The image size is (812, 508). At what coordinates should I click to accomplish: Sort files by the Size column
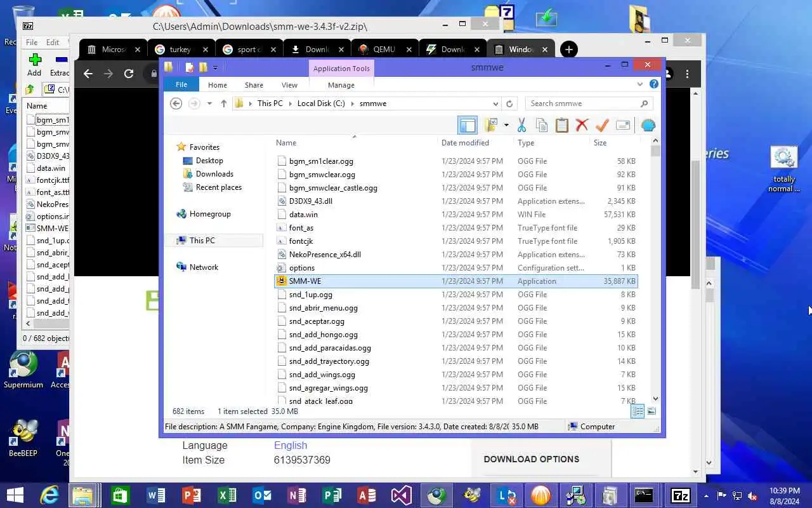coord(600,143)
